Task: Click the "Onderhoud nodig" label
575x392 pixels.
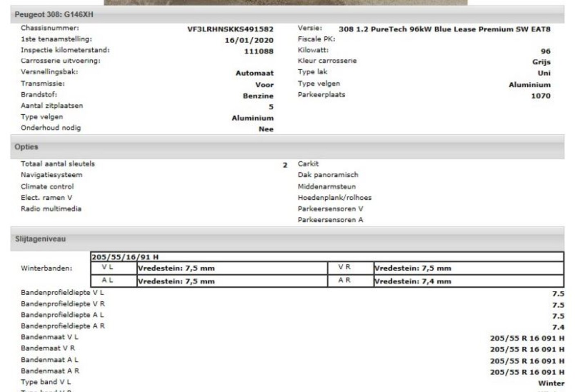Action: pyautogui.click(x=51, y=127)
